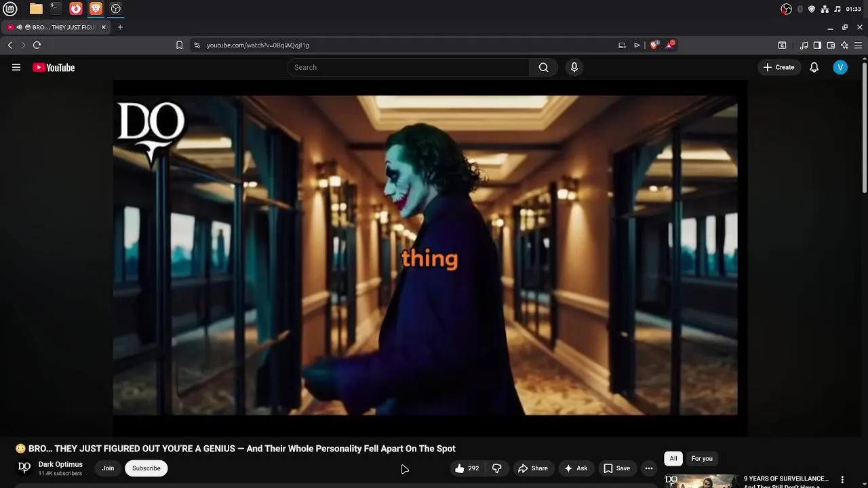
Task: Switch to OBS Studio in the panel
Action: (x=116, y=9)
